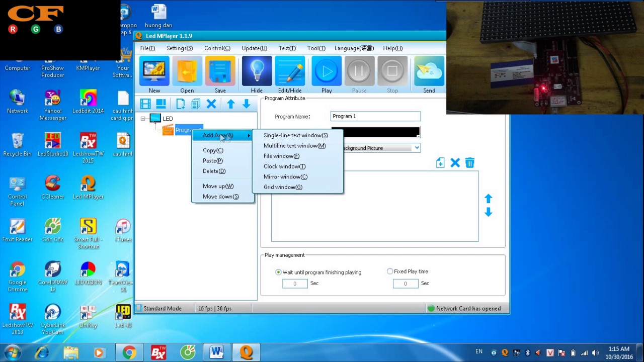The image size is (644, 362).
Task: Open the Add Area submenu entry
Action: tap(223, 135)
